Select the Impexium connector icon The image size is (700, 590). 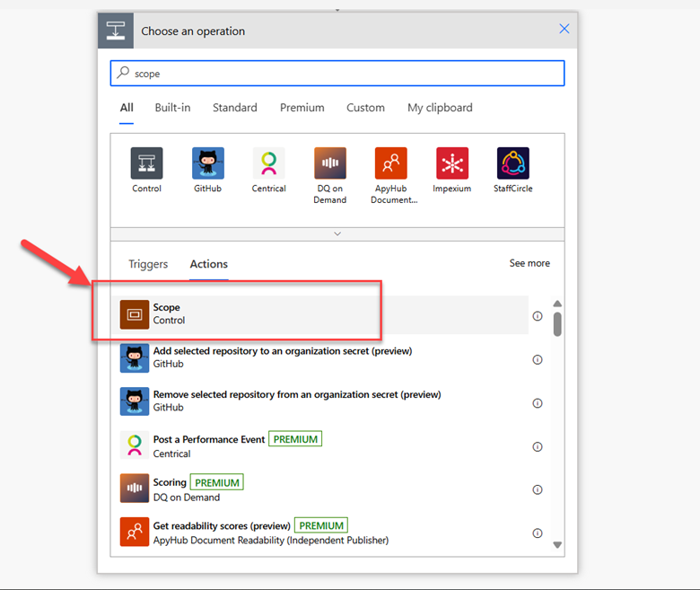point(451,163)
